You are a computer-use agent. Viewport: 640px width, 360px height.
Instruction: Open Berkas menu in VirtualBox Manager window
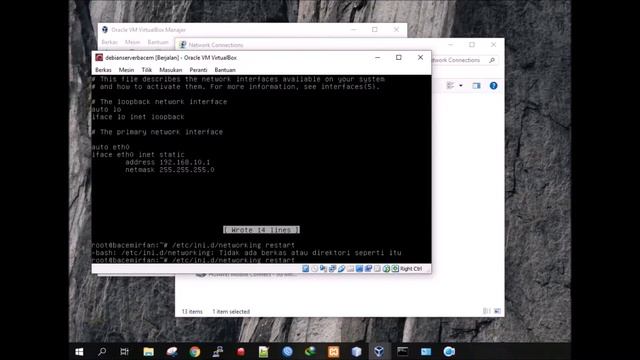pos(109,42)
